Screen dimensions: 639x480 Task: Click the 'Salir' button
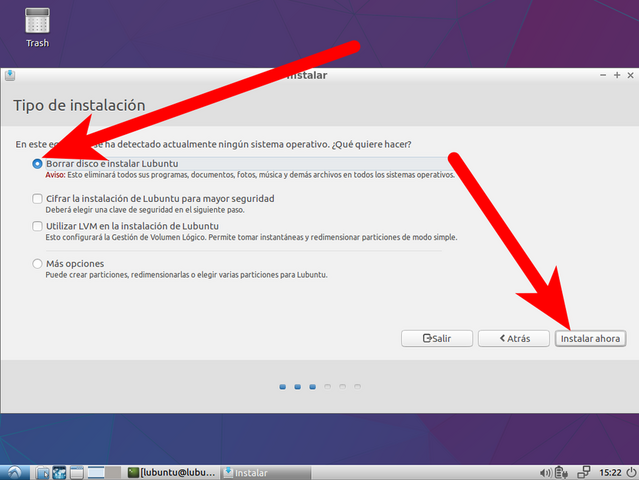[437, 338]
